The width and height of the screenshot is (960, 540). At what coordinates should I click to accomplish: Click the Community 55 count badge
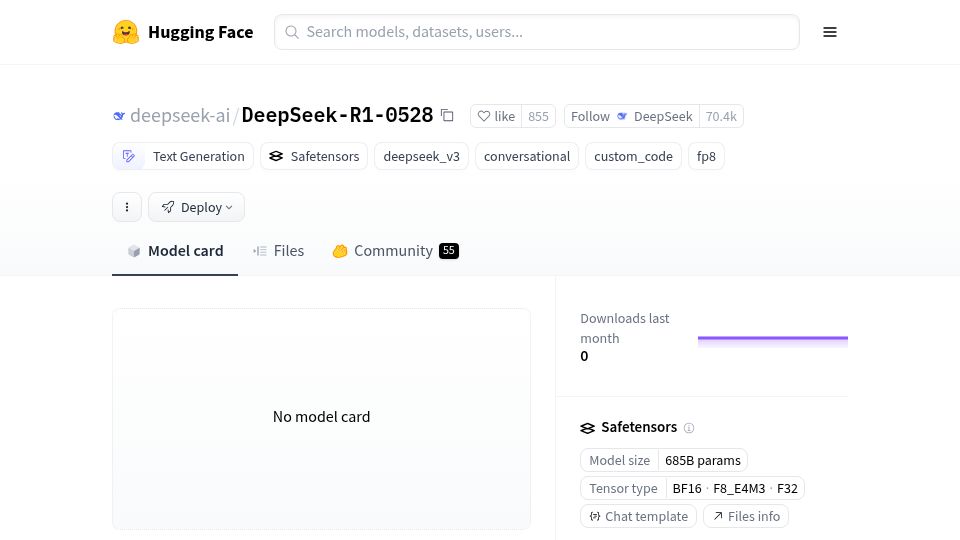click(x=449, y=250)
